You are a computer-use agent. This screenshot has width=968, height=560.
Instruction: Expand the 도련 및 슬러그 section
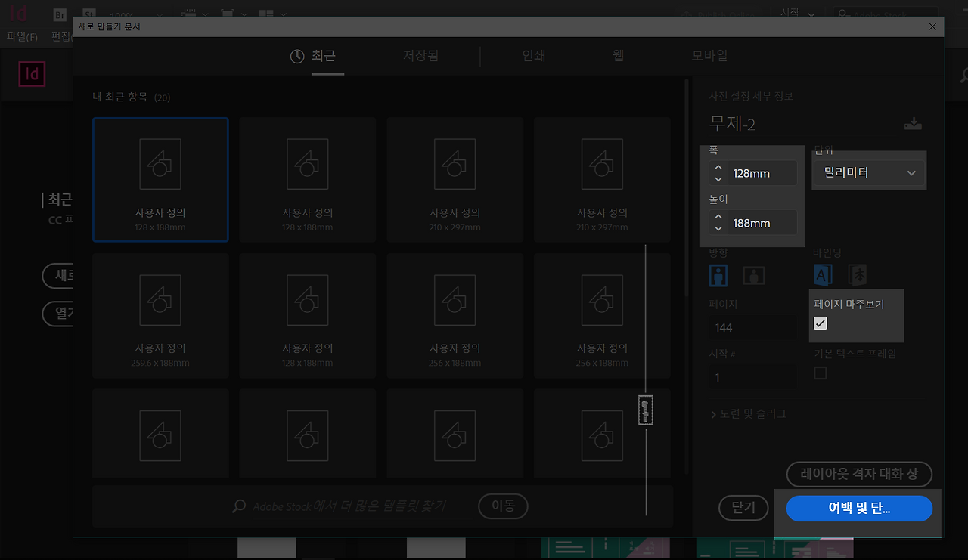coord(749,413)
